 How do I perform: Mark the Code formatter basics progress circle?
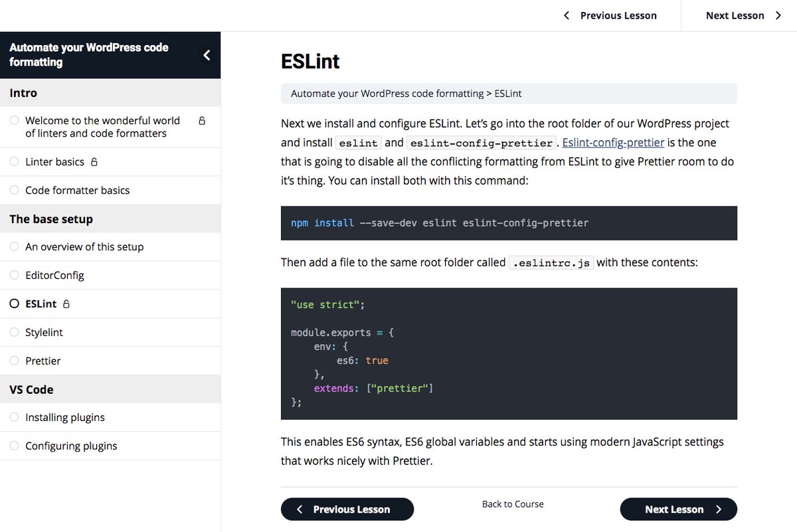coord(15,191)
